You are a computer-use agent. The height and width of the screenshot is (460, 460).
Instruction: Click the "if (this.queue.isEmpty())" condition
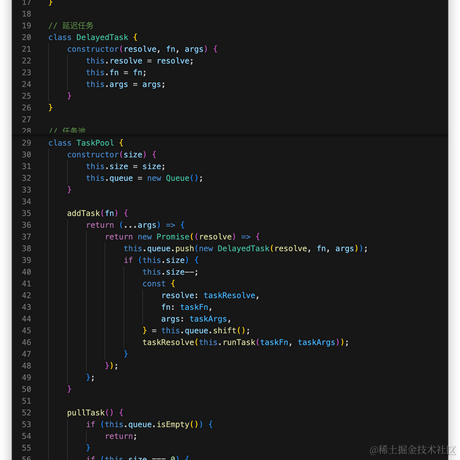[x=149, y=424]
